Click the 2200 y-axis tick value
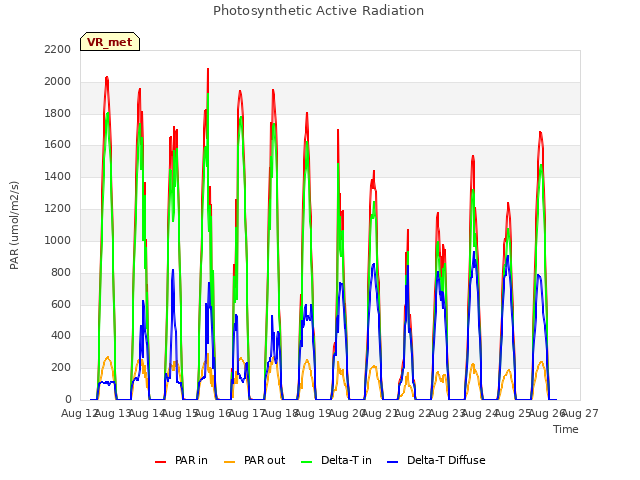The image size is (640, 480). coord(58,49)
